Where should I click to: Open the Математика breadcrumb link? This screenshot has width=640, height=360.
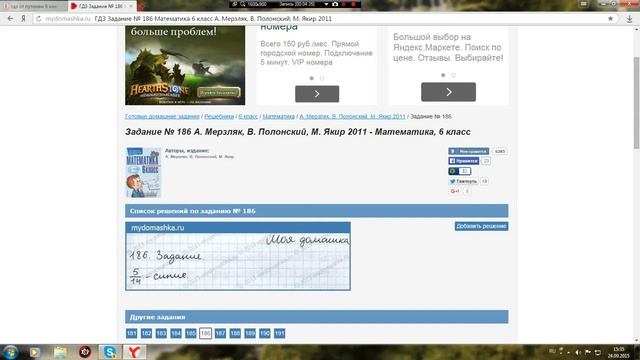tap(278, 116)
